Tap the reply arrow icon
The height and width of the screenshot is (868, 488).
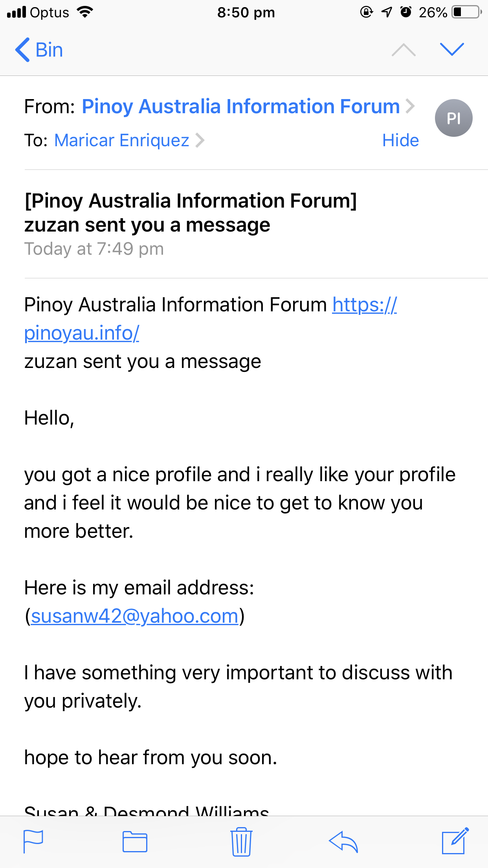pyautogui.click(x=343, y=842)
